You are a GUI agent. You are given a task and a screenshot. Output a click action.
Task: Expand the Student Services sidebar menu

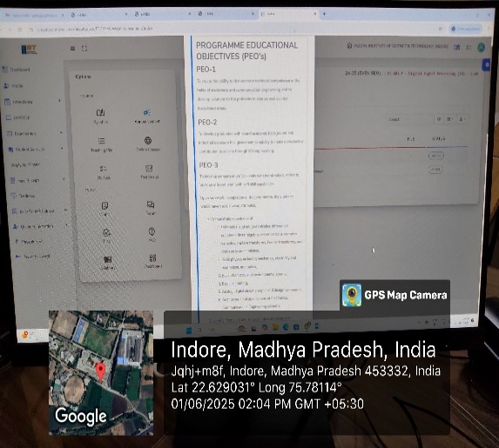[35, 149]
